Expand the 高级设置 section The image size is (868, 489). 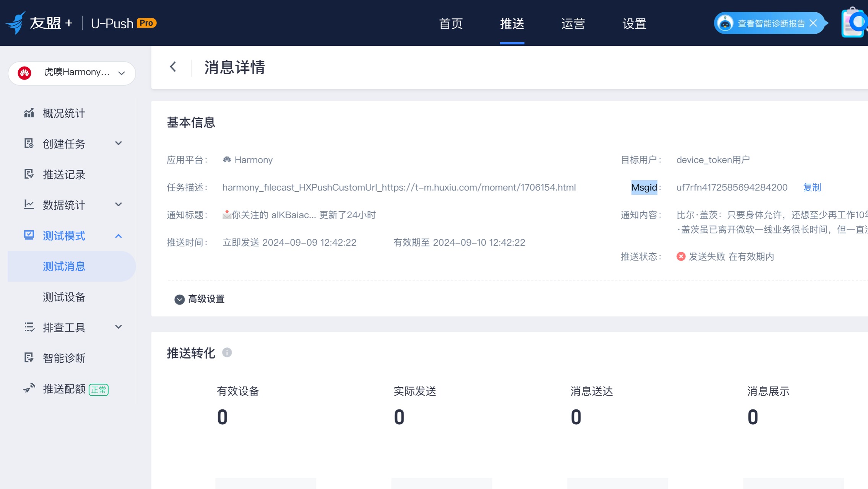pyautogui.click(x=200, y=299)
